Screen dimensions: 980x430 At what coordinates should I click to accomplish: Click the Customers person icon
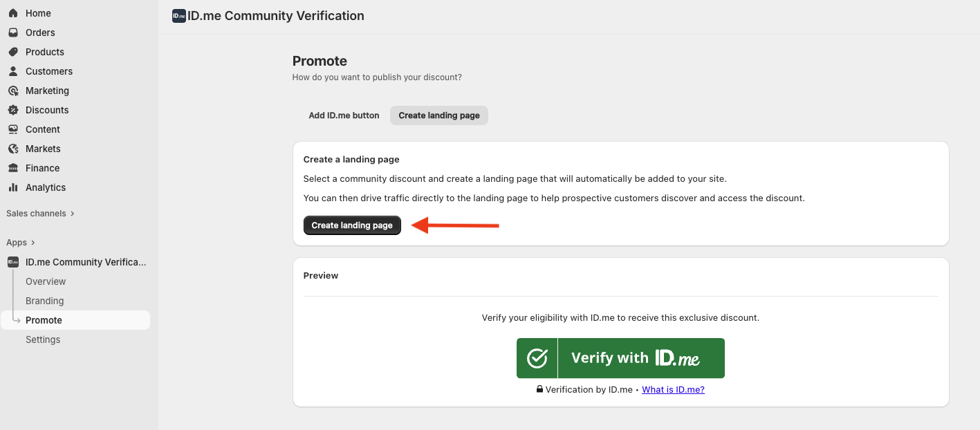(13, 71)
